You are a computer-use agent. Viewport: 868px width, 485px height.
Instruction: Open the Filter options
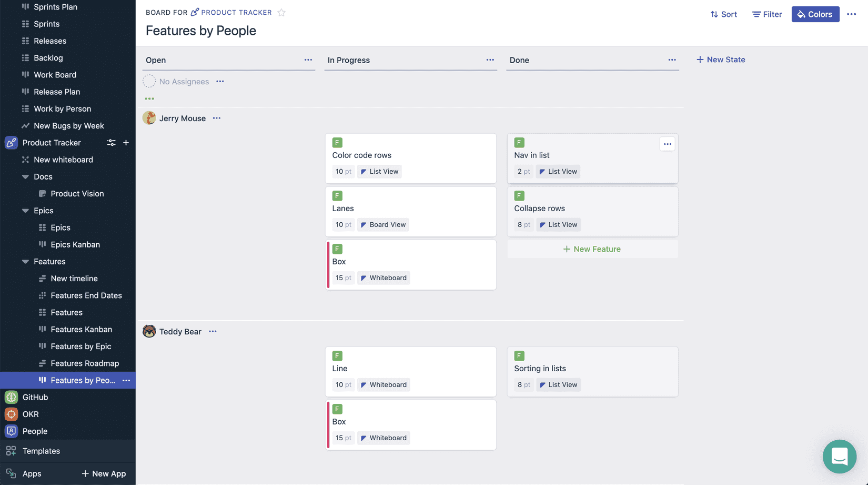click(x=766, y=14)
